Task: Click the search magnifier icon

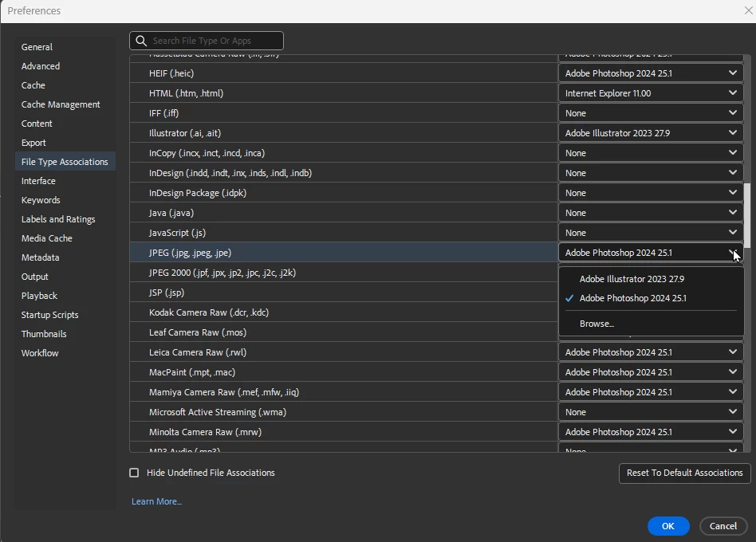Action: pos(141,41)
